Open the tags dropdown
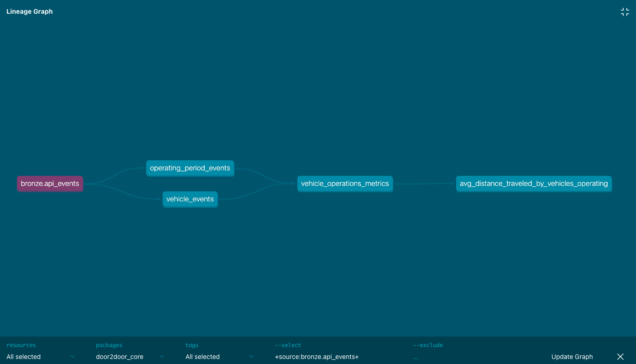The image size is (636, 364). 219,357
